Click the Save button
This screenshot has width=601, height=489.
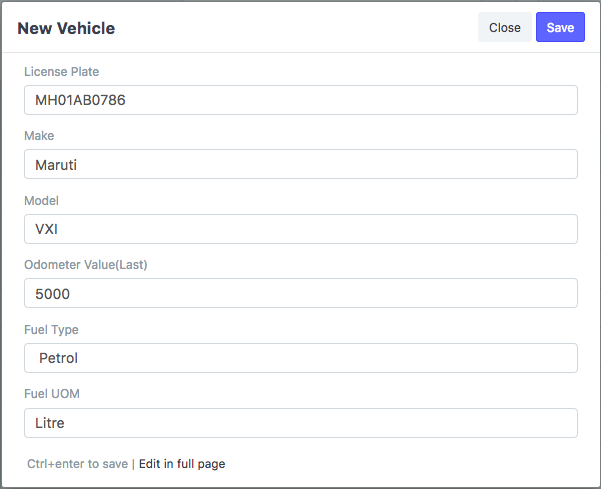560,28
